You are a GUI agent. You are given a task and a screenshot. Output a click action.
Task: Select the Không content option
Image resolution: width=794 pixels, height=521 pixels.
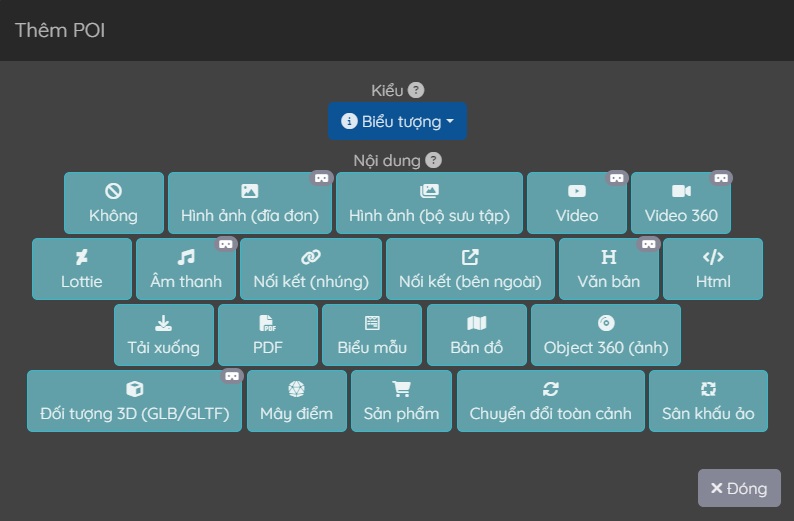pyautogui.click(x=114, y=203)
